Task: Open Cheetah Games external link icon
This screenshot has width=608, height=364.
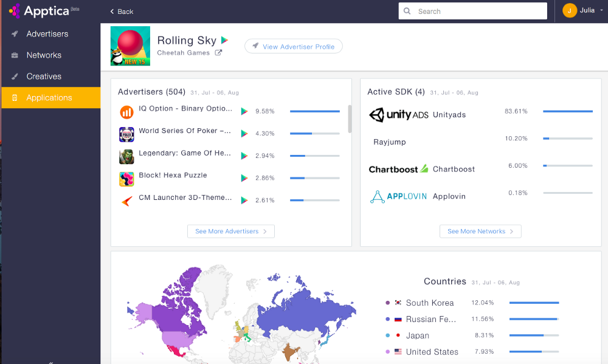Action: click(218, 52)
